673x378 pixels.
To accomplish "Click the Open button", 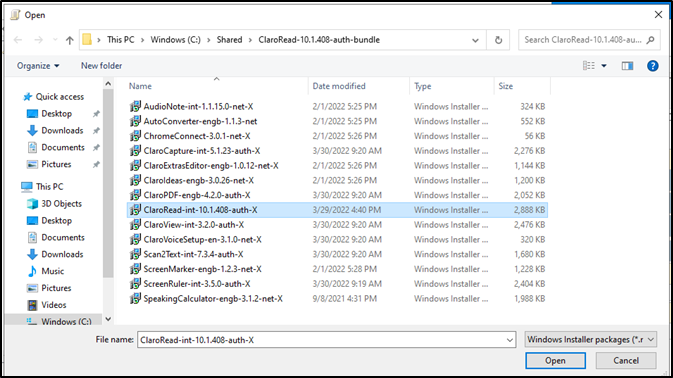I will pos(555,360).
